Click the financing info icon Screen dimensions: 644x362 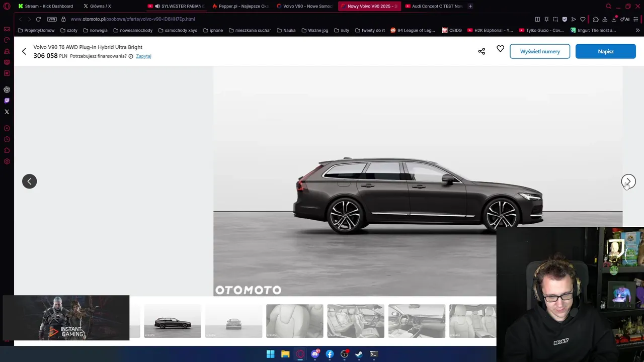[x=131, y=56]
